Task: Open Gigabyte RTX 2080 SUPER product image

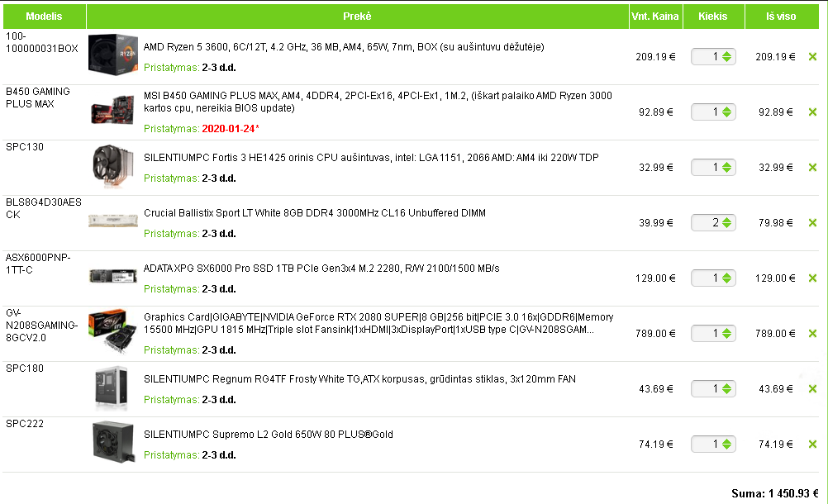Action: [113, 332]
